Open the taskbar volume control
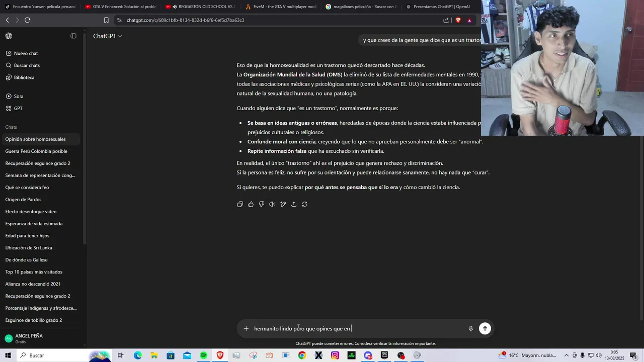 click(599, 355)
